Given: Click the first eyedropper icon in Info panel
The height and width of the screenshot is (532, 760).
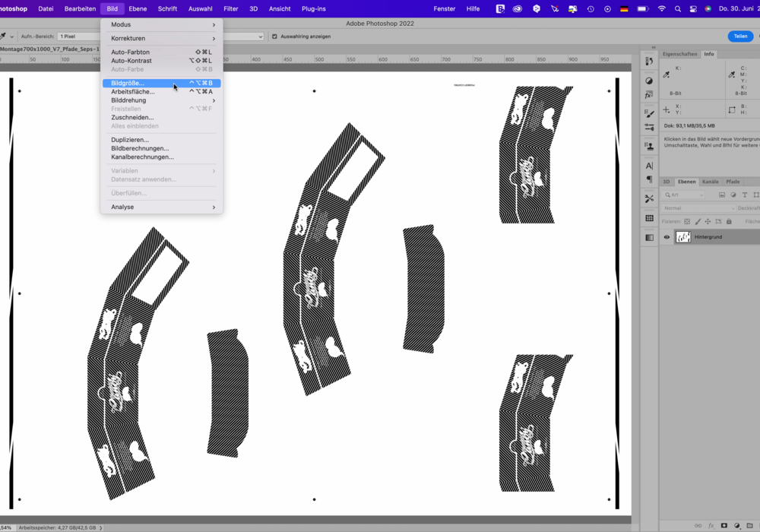Looking at the screenshot, I should pyautogui.click(x=667, y=74).
